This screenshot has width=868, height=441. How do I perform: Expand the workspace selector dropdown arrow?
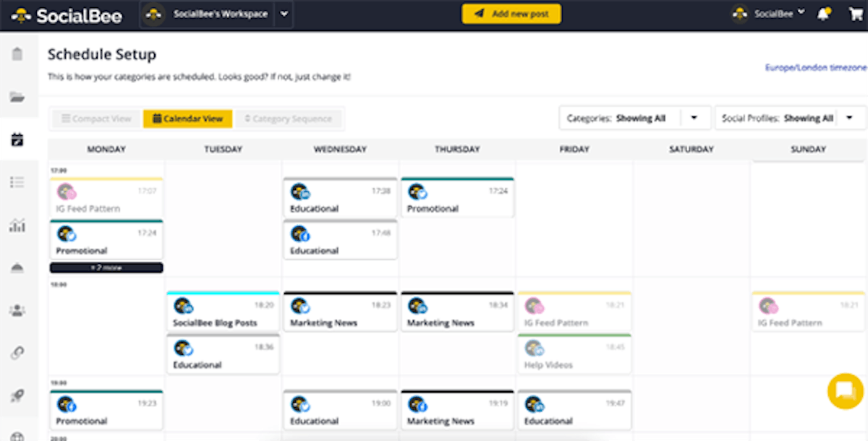click(x=284, y=14)
